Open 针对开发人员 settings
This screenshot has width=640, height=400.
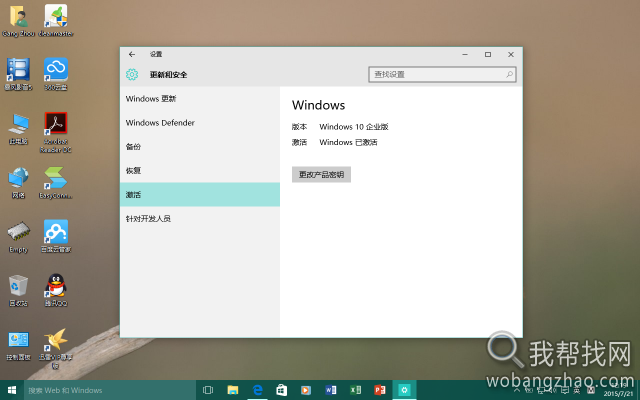[200, 219]
